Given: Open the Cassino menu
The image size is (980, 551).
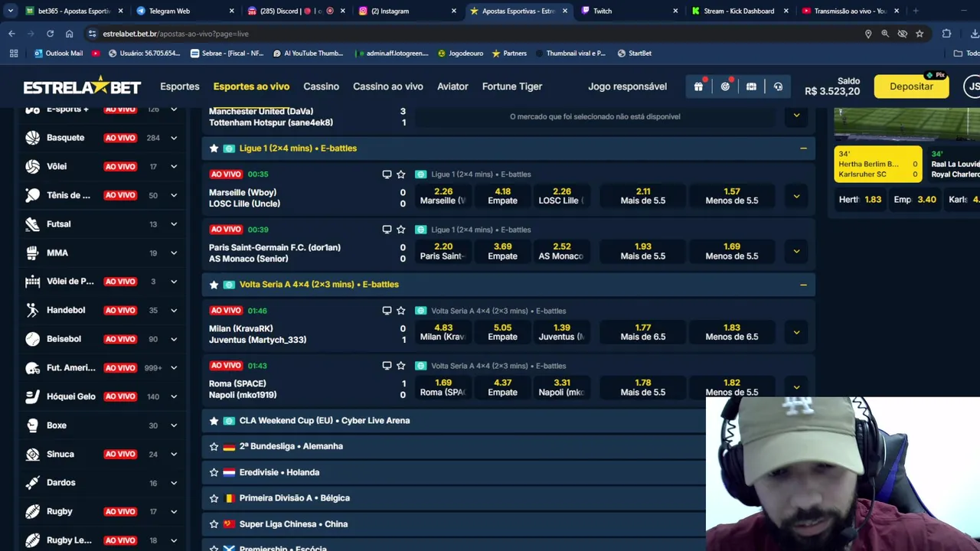Looking at the screenshot, I should pyautogui.click(x=321, y=86).
